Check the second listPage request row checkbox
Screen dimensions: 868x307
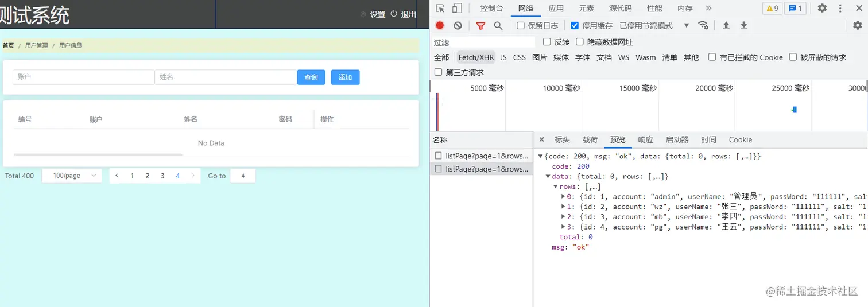439,169
